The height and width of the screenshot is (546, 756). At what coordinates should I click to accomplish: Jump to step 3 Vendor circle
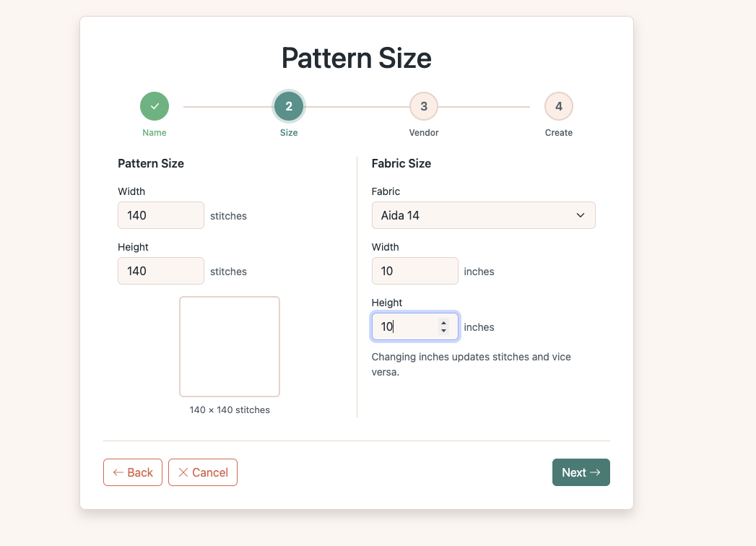pos(424,106)
